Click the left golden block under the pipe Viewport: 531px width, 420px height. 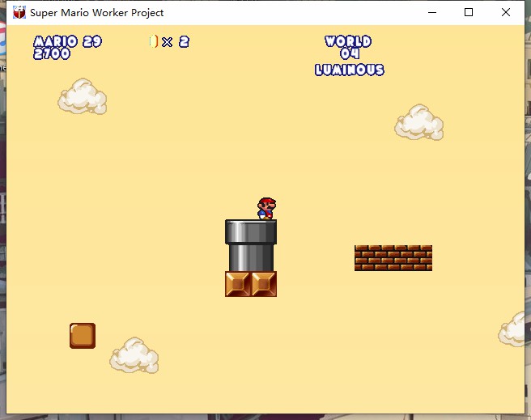pos(238,284)
